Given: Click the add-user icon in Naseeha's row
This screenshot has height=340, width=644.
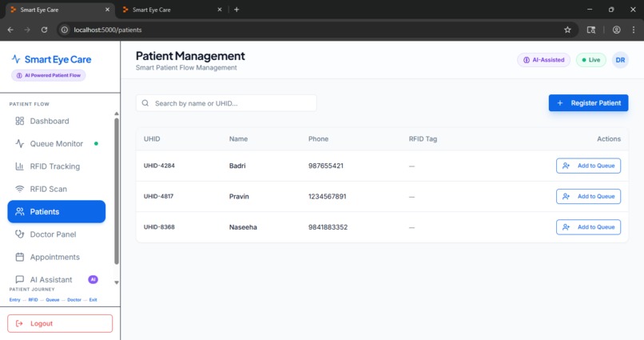Looking at the screenshot, I should pos(566,227).
